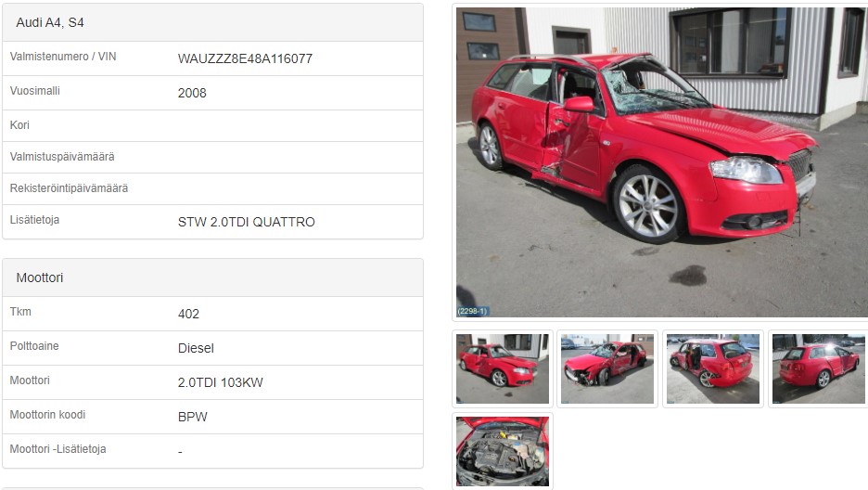Click the Tkm value 402
The height and width of the screenshot is (490, 868).
[188, 314]
